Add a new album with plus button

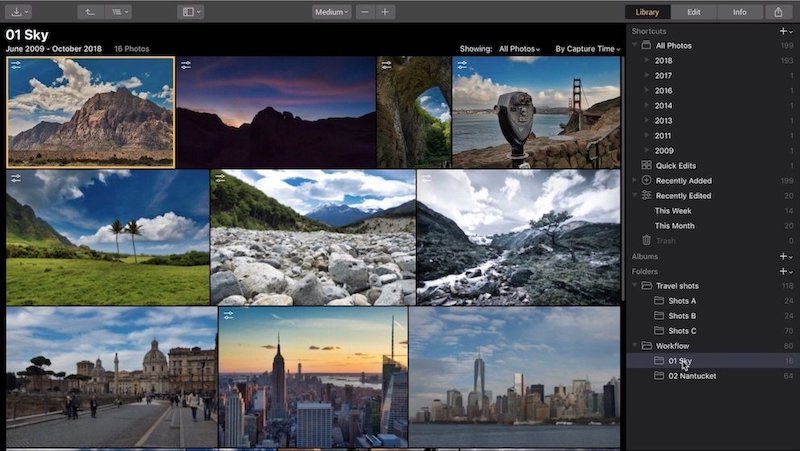point(783,256)
